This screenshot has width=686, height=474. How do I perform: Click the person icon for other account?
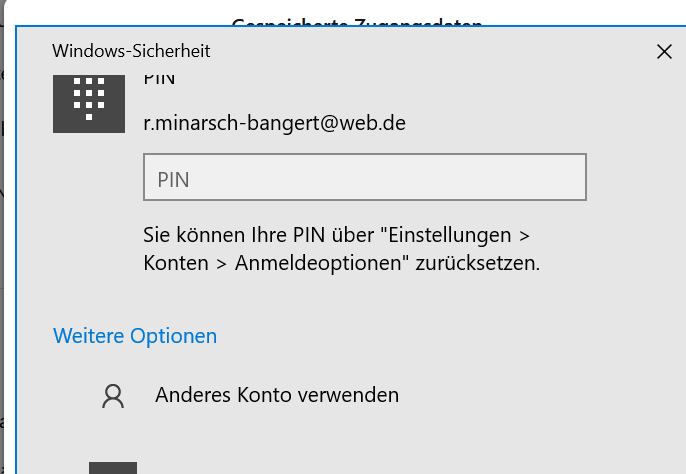[113, 396]
